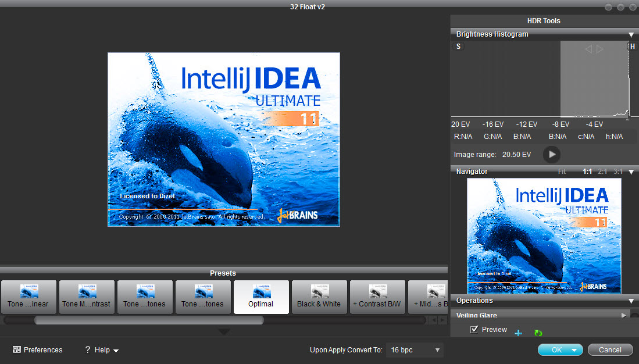This screenshot has height=364, width=639.
Task: Click the c:N/A readout
Action: pos(586,137)
